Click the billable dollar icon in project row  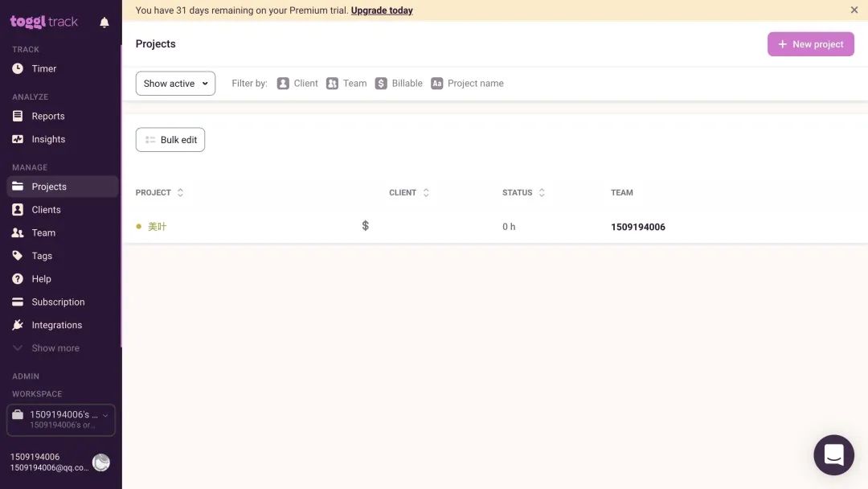tap(366, 225)
